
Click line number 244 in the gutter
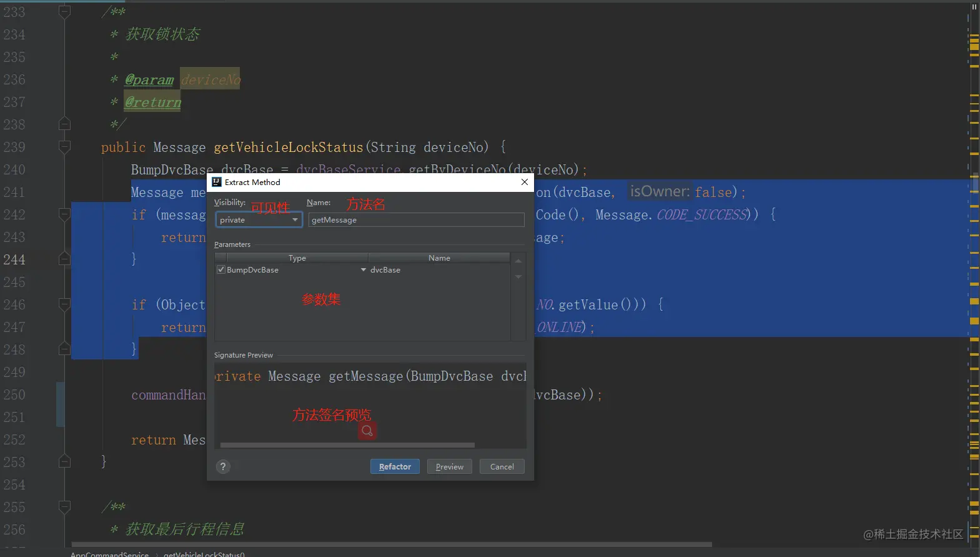click(x=14, y=259)
